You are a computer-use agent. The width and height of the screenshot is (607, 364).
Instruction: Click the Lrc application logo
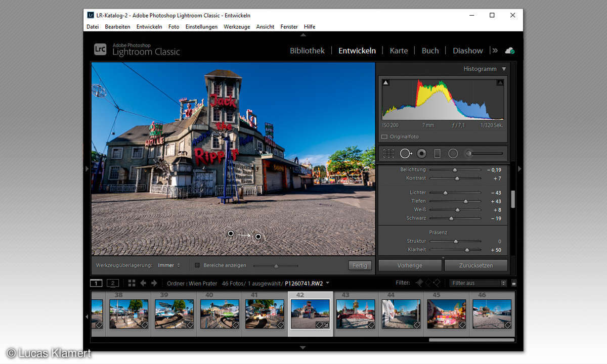tap(100, 50)
